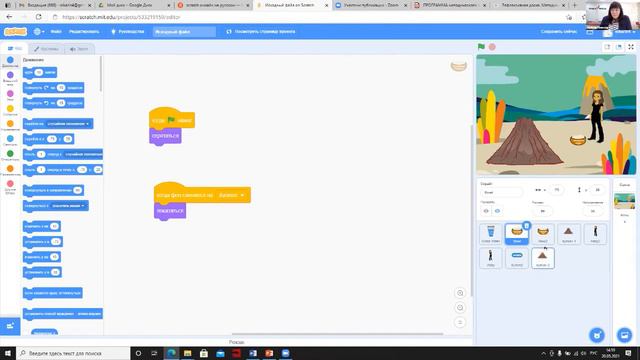
Task: Reload the page with browser refresh button
Action: click(x=39, y=17)
